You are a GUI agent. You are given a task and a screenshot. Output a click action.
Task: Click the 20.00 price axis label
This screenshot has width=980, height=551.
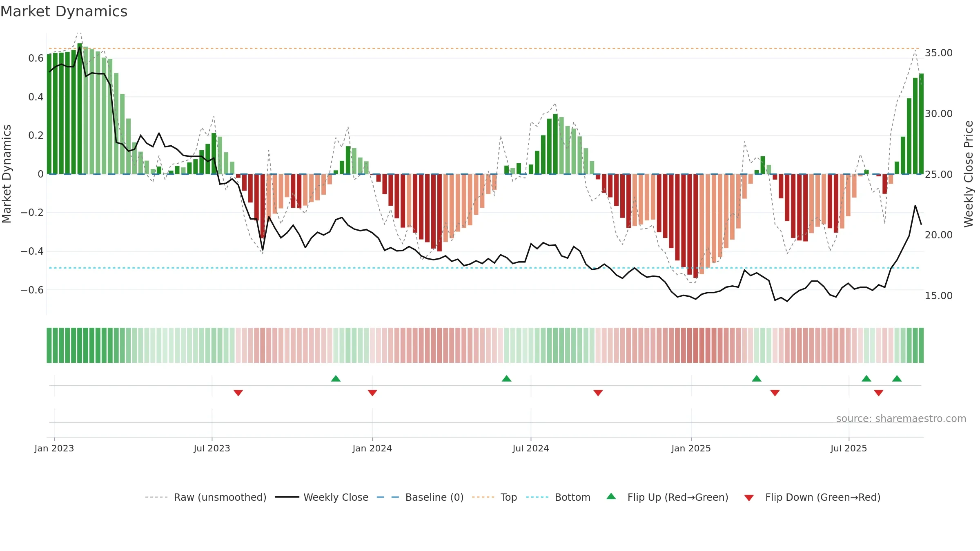tap(938, 235)
